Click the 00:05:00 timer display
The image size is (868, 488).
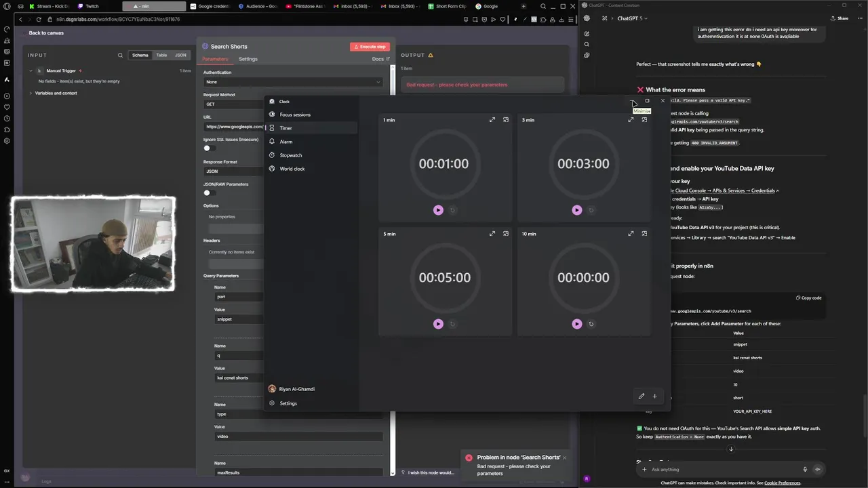(444, 278)
